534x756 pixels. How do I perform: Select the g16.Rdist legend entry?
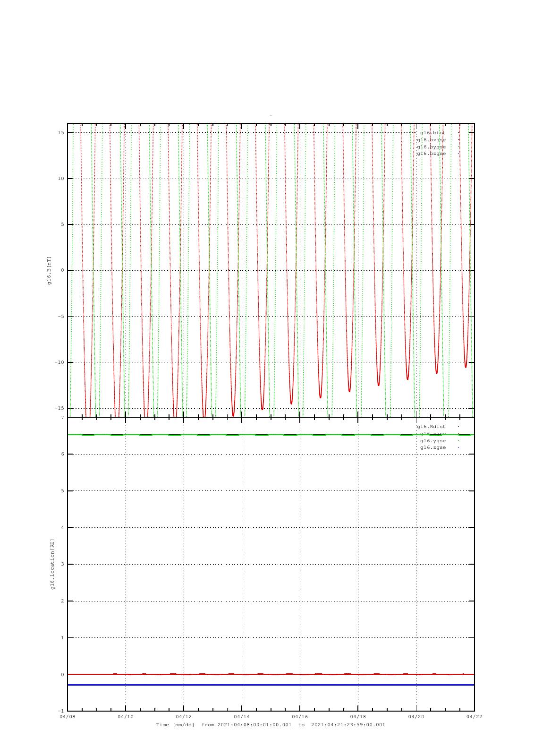(x=431, y=427)
